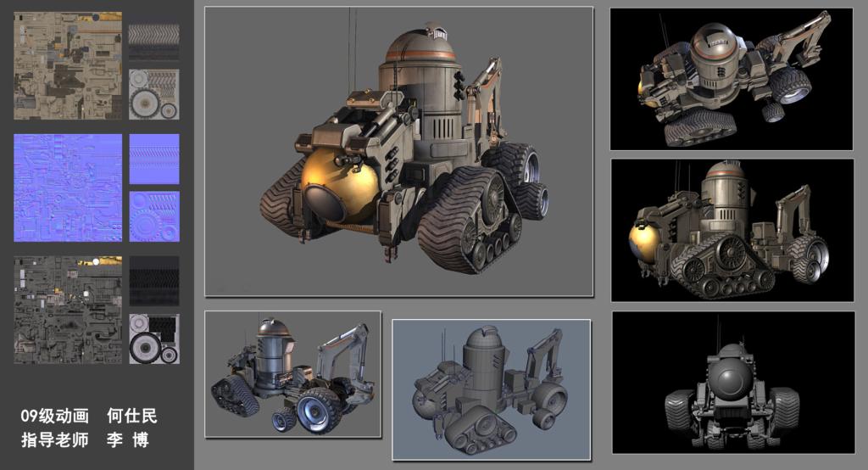This screenshot has height=470, width=868.
Task: Click the large diffuse texture map thumbnail
Action: point(68,65)
